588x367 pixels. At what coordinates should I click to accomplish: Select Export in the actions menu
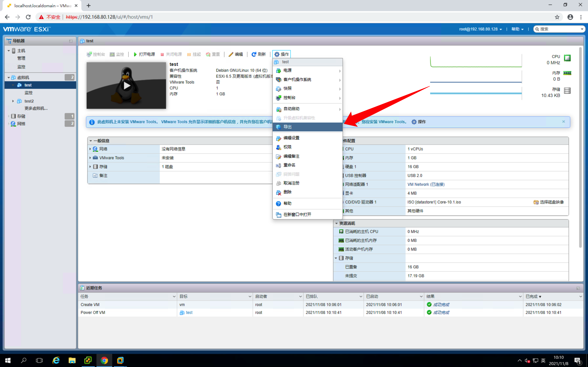click(x=287, y=127)
